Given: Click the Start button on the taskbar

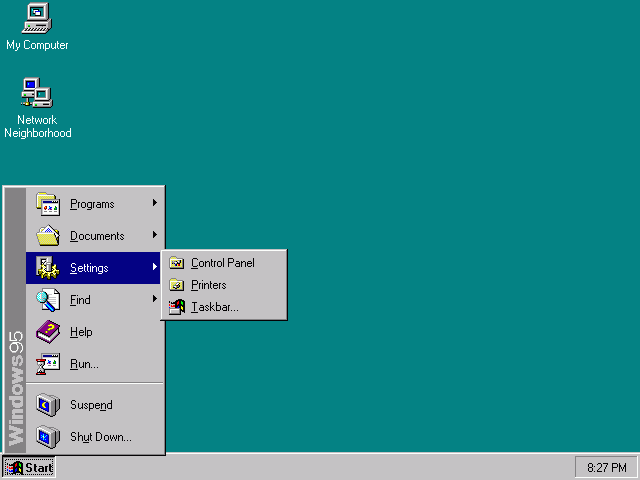Looking at the screenshot, I should [29, 468].
